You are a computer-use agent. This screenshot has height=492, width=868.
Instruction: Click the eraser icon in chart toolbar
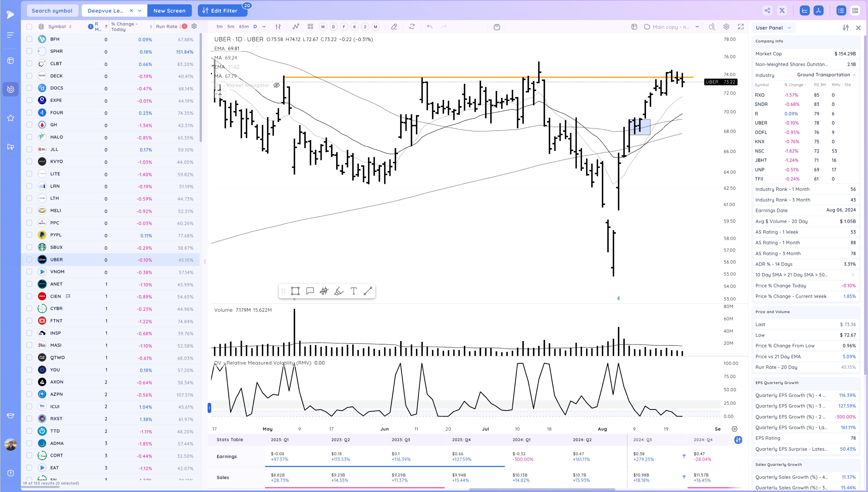[x=394, y=27]
